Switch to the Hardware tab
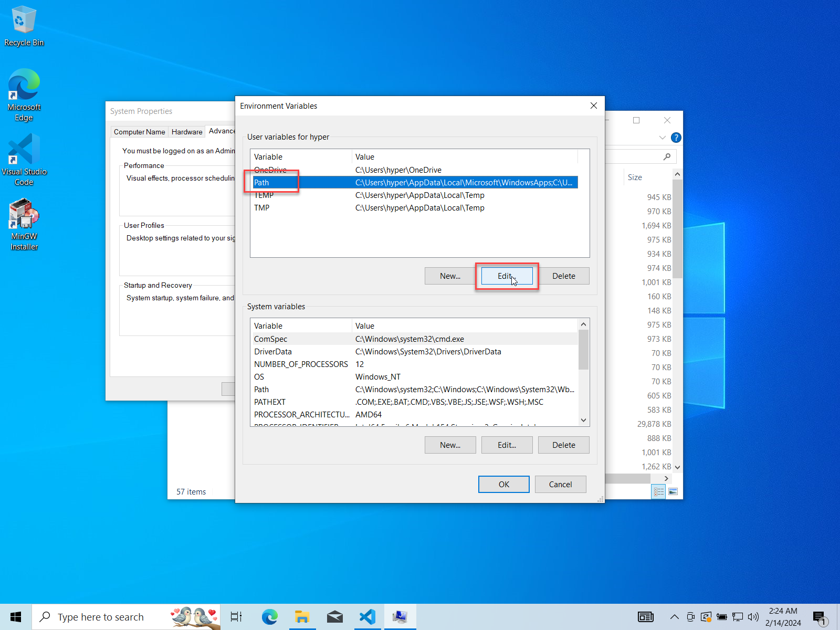The height and width of the screenshot is (630, 840). click(x=187, y=132)
